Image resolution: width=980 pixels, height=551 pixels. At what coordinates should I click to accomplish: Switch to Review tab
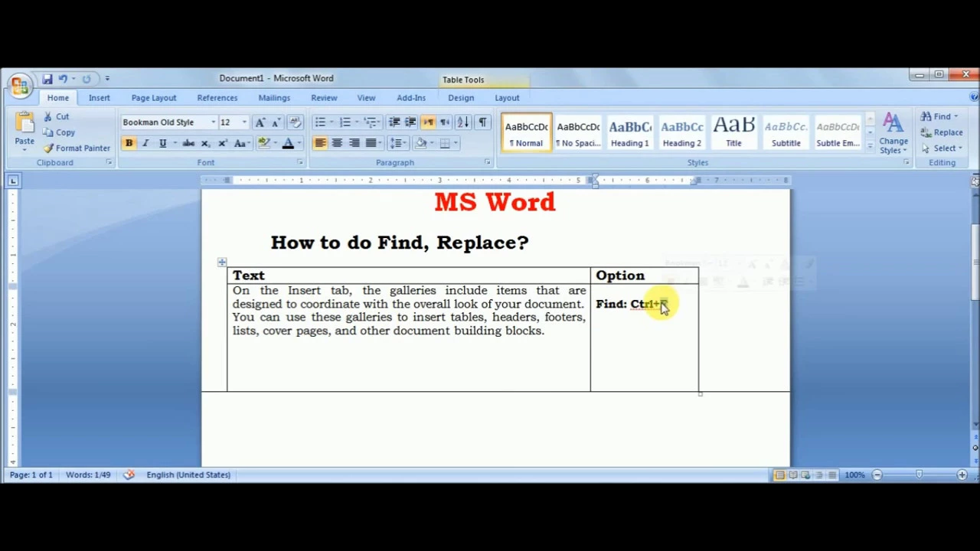324,98
